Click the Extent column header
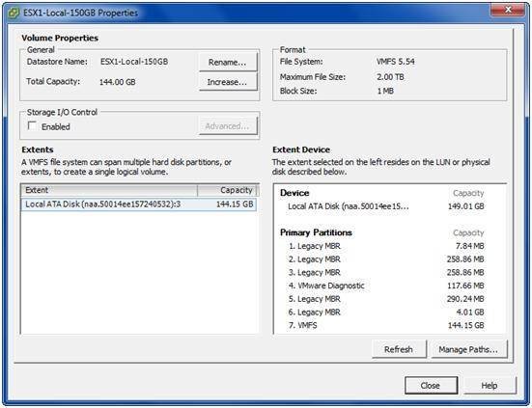532x408 pixels. click(109, 190)
